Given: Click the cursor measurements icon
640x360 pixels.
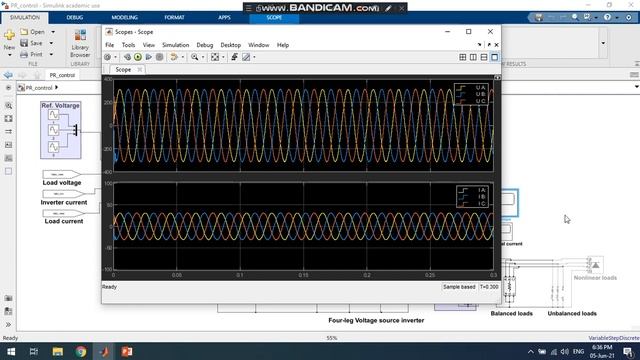Looking at the screenshot, I should coord(246,57).
